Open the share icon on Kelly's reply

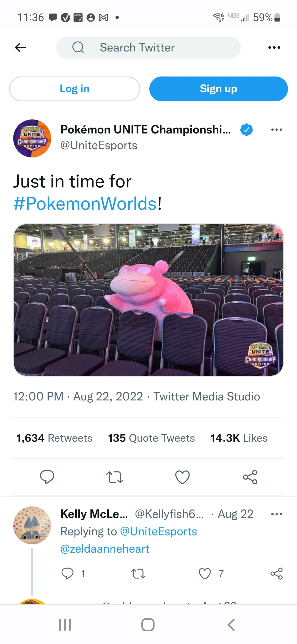(x=276, y=574)
